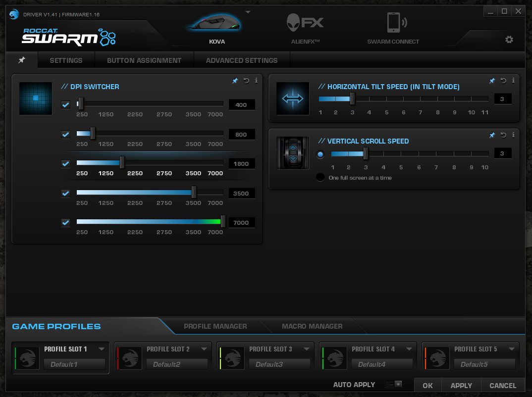
Task: Toggle the Auto Apply switch
Action: pyautogui.click(x=394, y=384)
